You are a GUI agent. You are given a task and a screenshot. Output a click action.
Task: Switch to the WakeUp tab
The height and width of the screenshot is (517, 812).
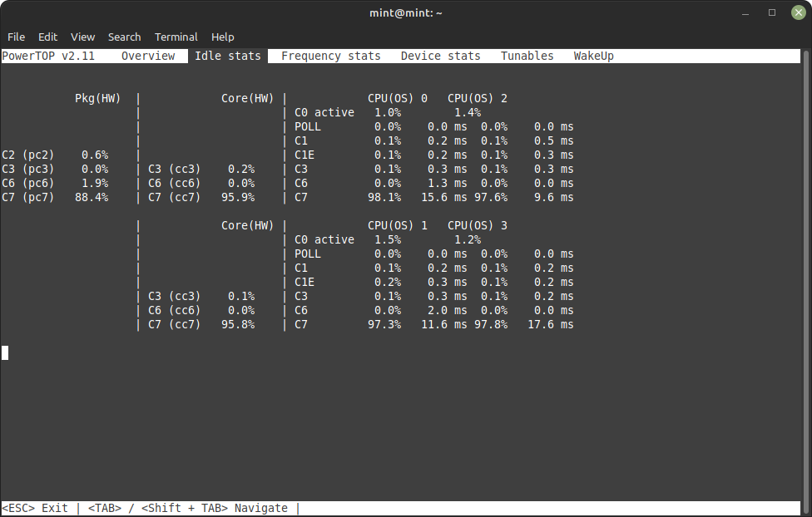click(x=593, y=57)
